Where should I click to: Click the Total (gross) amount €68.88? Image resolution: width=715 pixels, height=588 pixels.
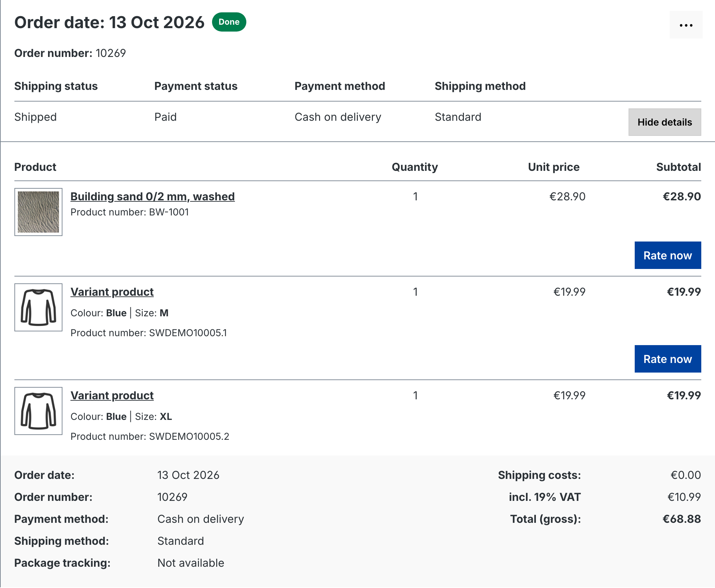682,519
